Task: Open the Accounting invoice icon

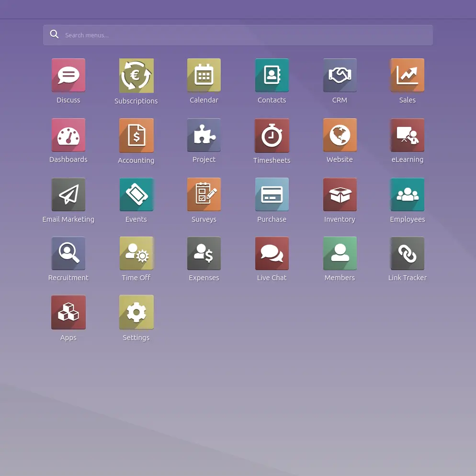Action: [136, 136]
